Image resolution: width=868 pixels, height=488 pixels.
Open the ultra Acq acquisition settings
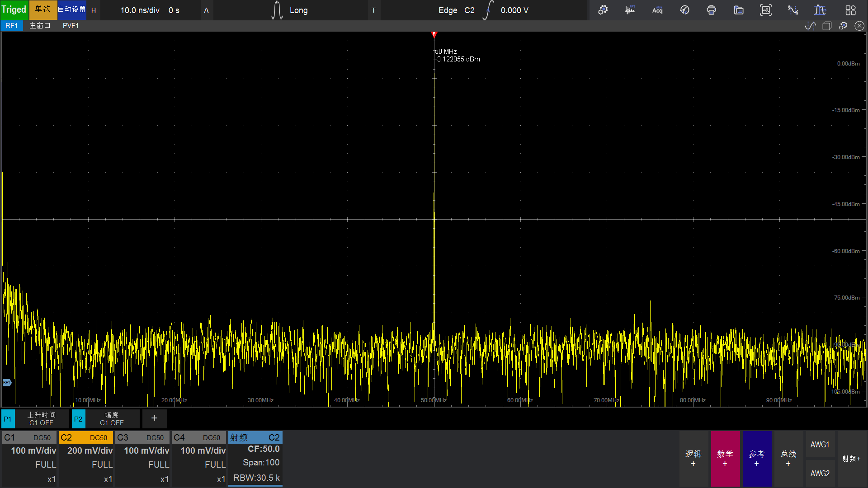coord(657,10)
